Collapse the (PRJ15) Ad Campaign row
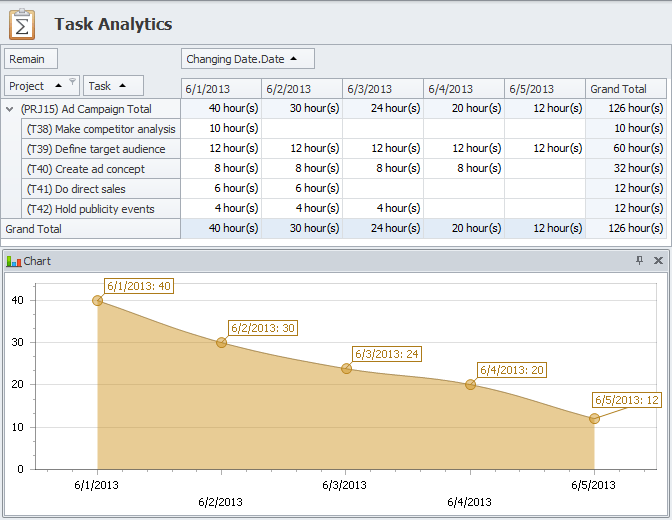 tap(10, 109)
